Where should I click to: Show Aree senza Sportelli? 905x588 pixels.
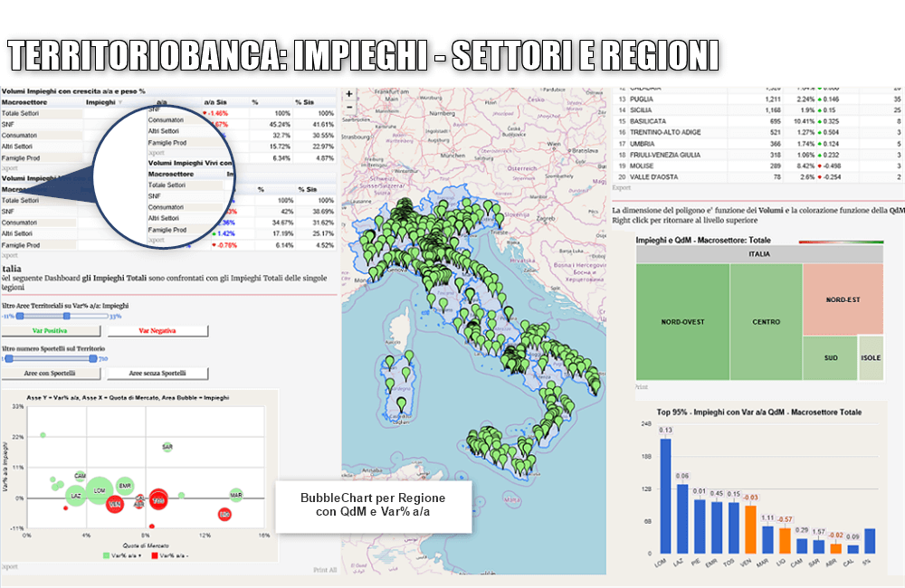click(x=157, y=374)
